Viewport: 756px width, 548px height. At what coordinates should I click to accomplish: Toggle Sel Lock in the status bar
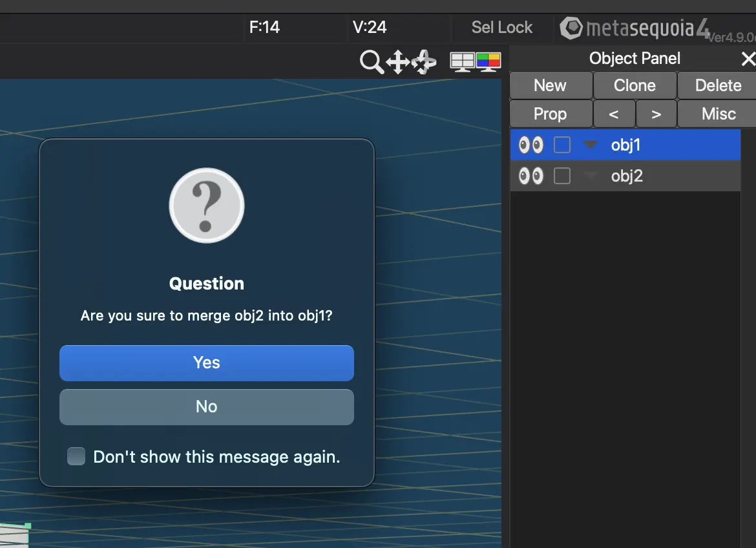[x=502, y=28]
